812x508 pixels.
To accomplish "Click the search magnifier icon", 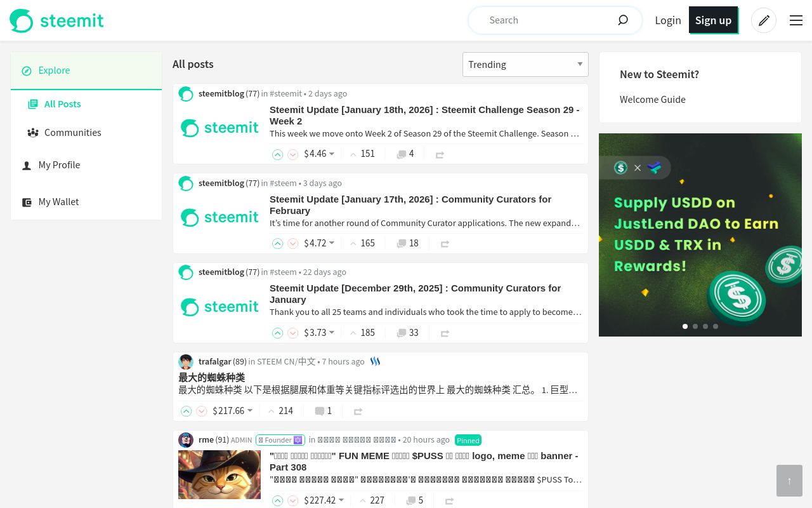I will pos(623,20).
